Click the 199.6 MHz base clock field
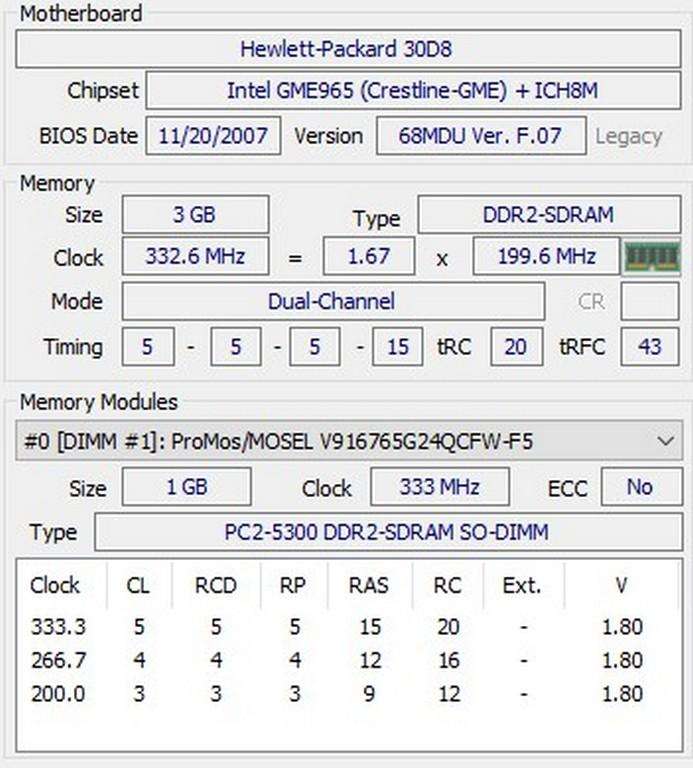 click(547, 256)
